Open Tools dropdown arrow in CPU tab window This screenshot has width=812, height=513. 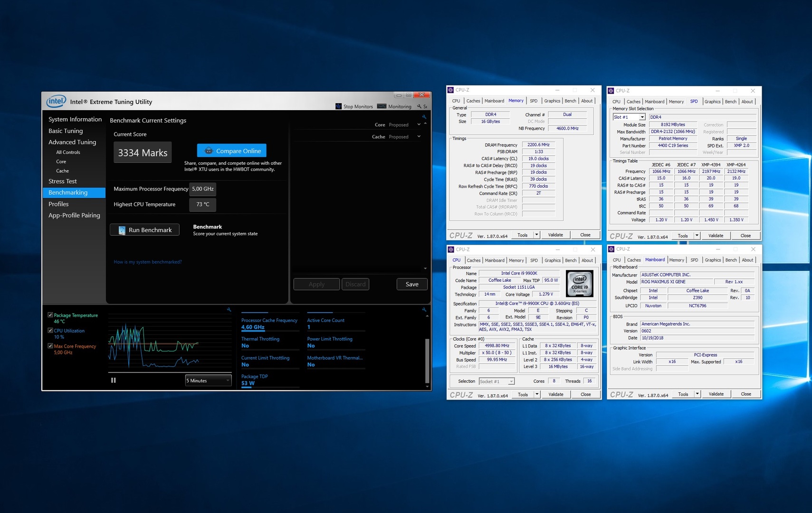537,394
